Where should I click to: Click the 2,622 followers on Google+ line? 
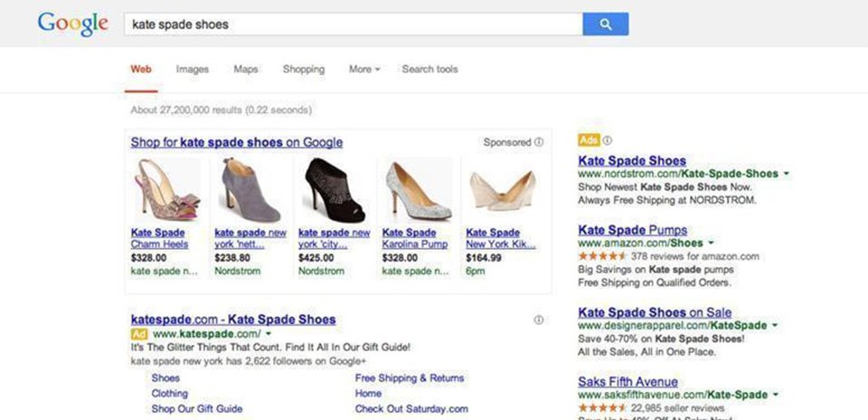(x=249, y=362)
